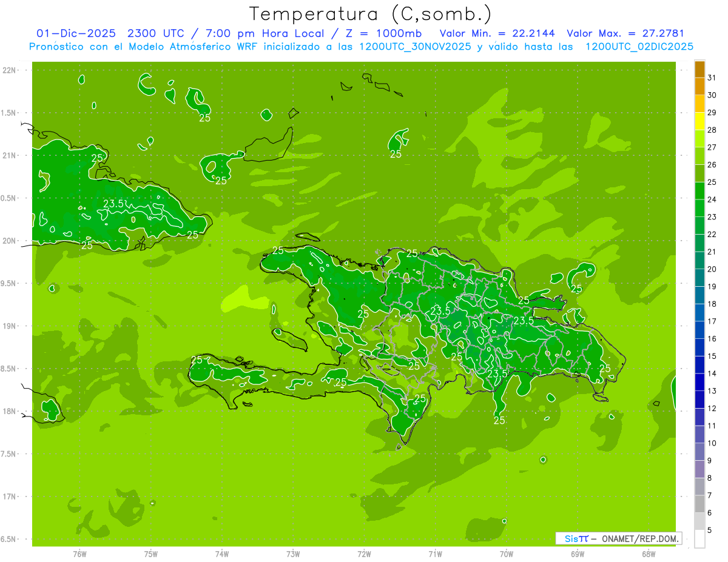Click the 'ONAMET/REP.DOM.' credit label
Screen dimensions: 728x562
[x=640, y=538]
